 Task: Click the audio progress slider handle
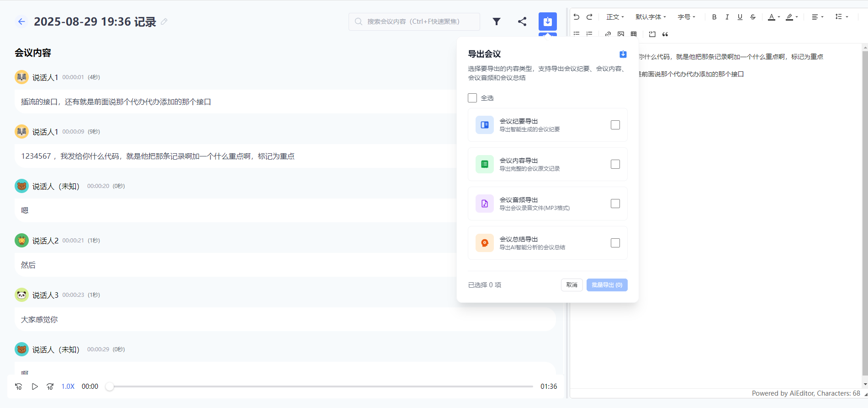tap(110, 387)
